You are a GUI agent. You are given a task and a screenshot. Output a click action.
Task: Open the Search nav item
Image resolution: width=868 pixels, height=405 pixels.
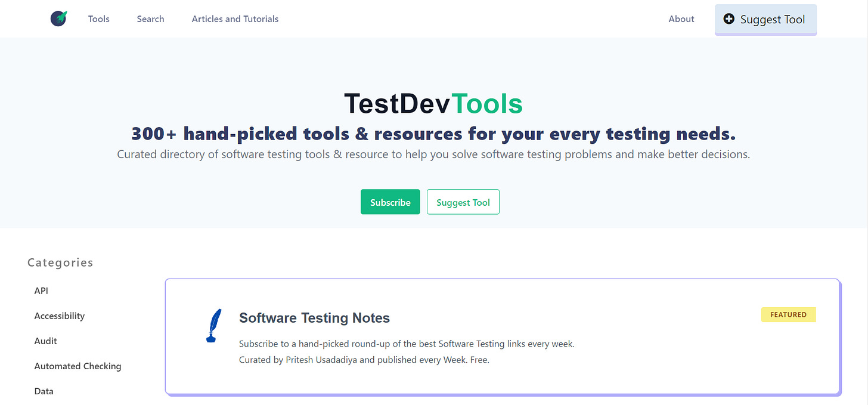150,19
